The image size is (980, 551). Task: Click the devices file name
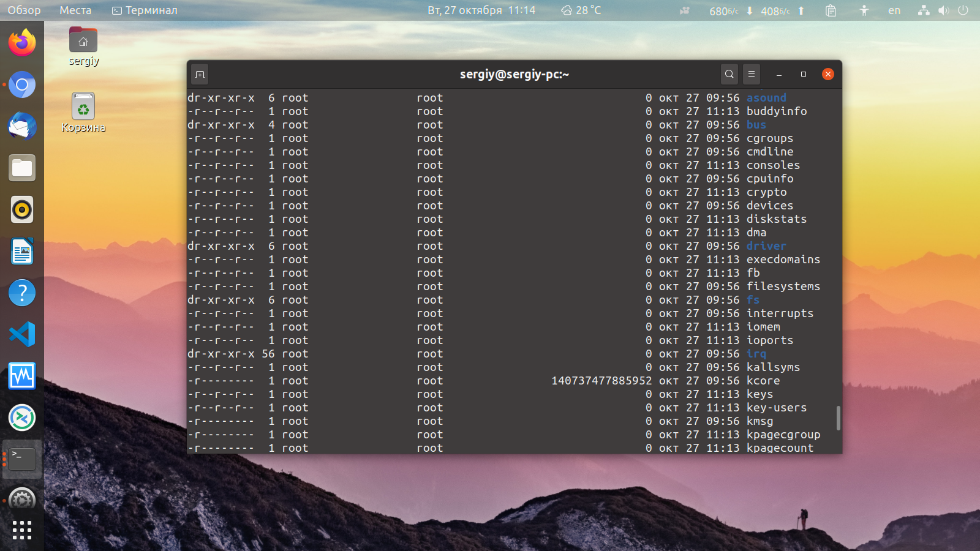tap(770, 206)
